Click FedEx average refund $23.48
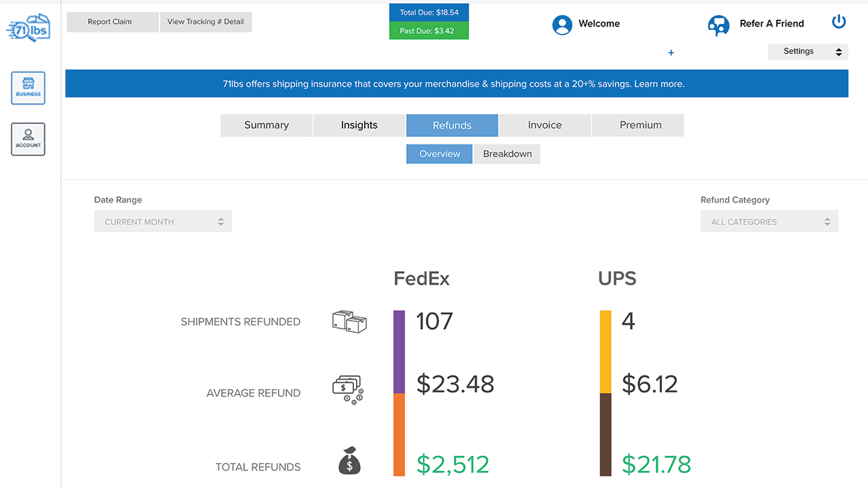This screenshot has height=488, width=868. pyautogui.click(x=455, y=384)
